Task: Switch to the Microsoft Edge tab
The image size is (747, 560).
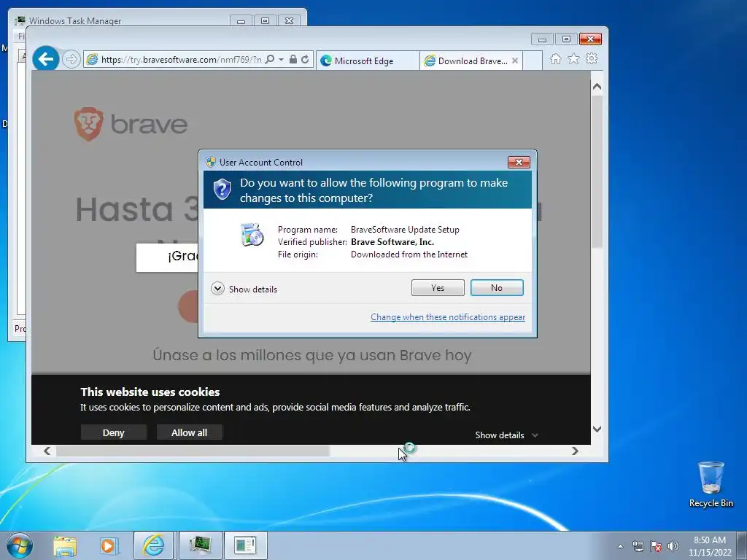Action: 368,61
